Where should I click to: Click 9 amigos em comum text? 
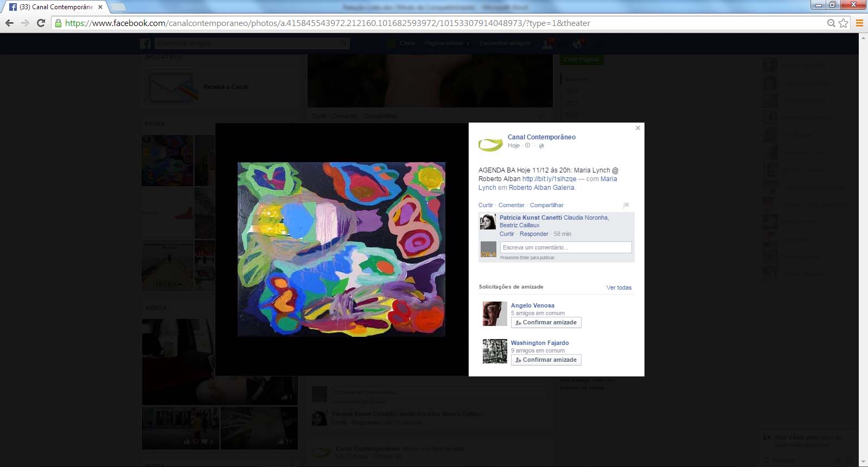(538, 350)
